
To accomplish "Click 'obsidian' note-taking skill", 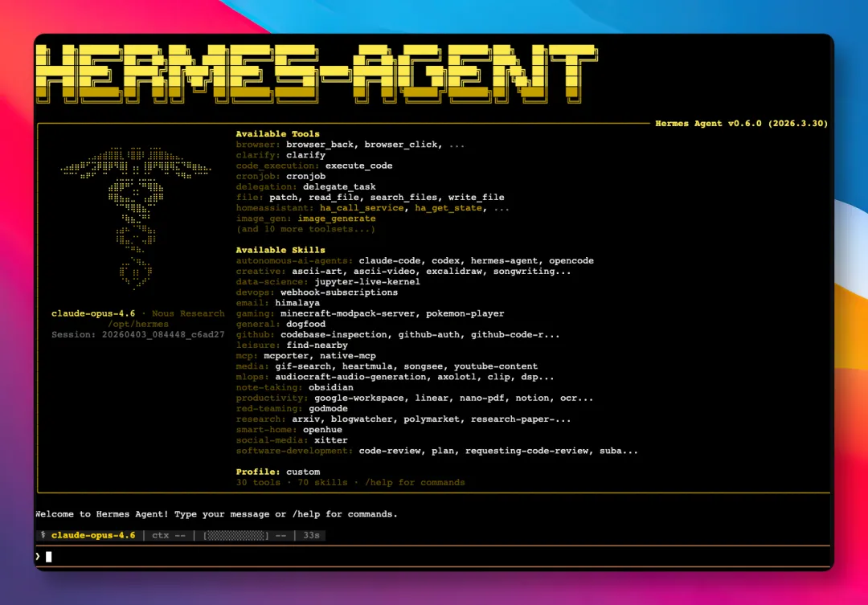I will (x=331, y=387).
